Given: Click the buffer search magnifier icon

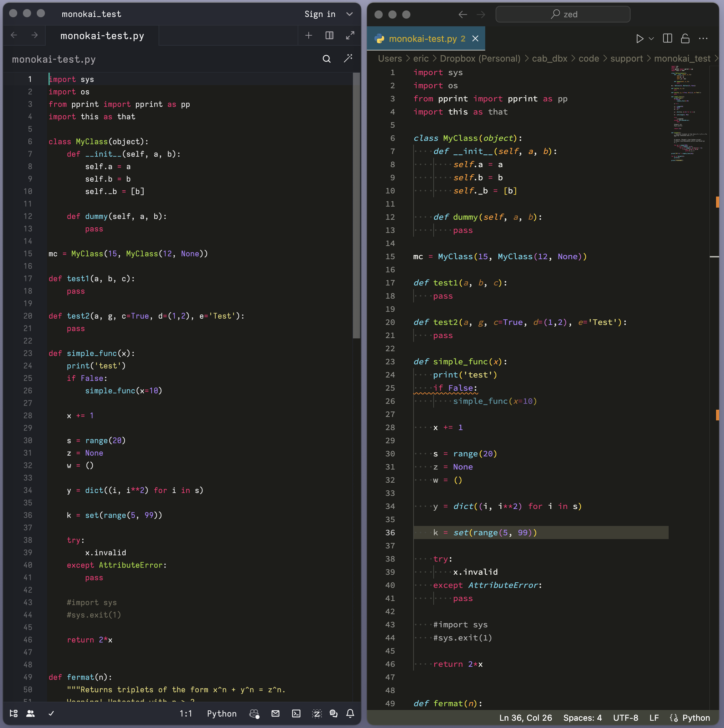Looking at the screenshot, I should tap(326, 59).
